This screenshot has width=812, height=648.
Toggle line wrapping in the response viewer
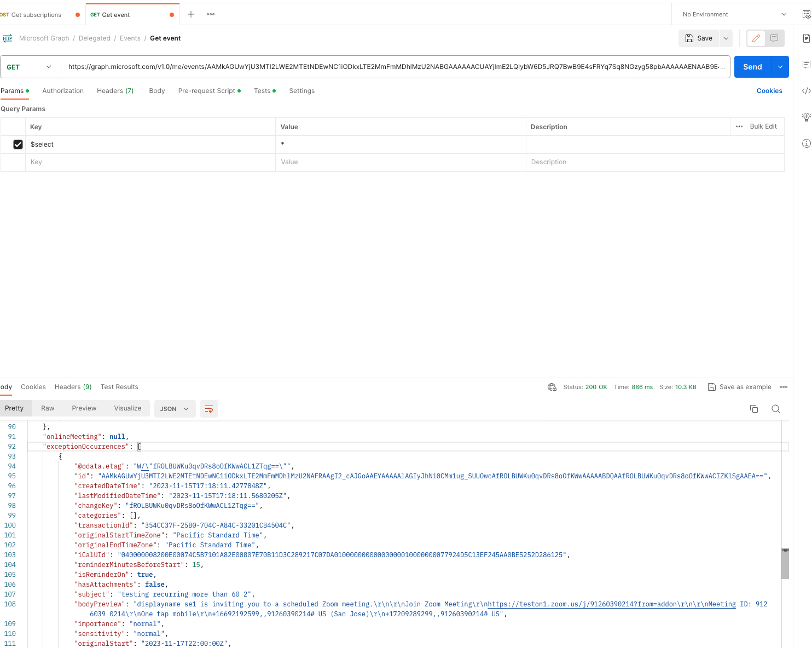pos(208,409)
